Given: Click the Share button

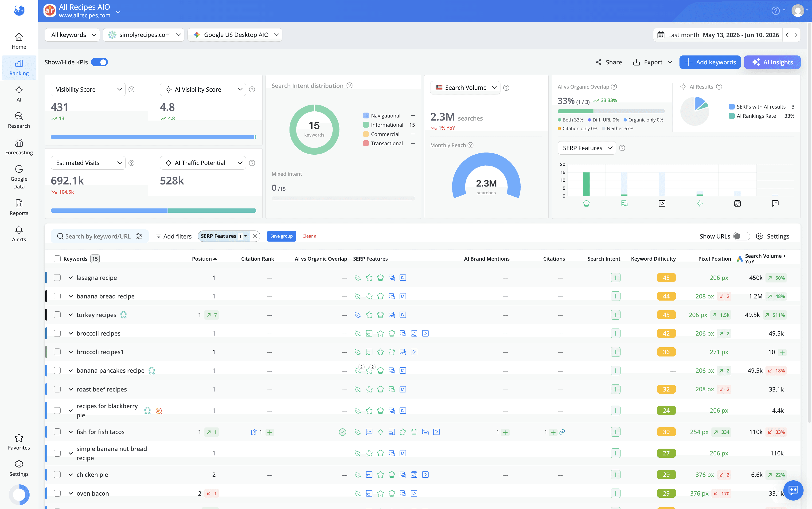Looking at the screenshot, I should [x=608, y=62].
